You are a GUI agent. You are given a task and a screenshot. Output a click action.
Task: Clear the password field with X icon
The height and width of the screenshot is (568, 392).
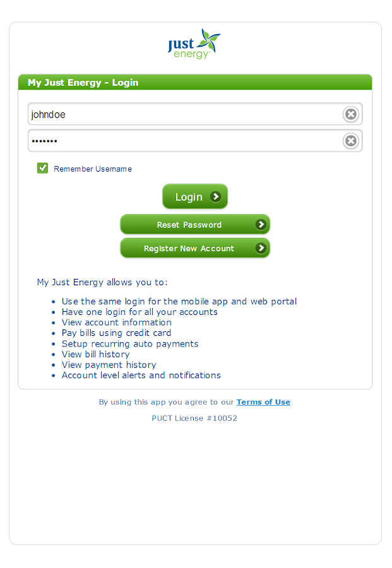pos(350,141)
